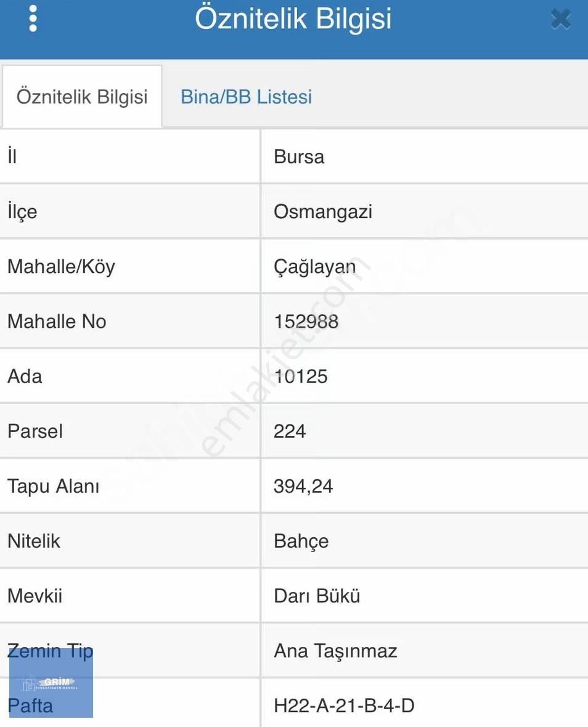588x727 pixels.
Task: Select the Parsel value 224
Action: pyautogui.click(x=290, y=431)
